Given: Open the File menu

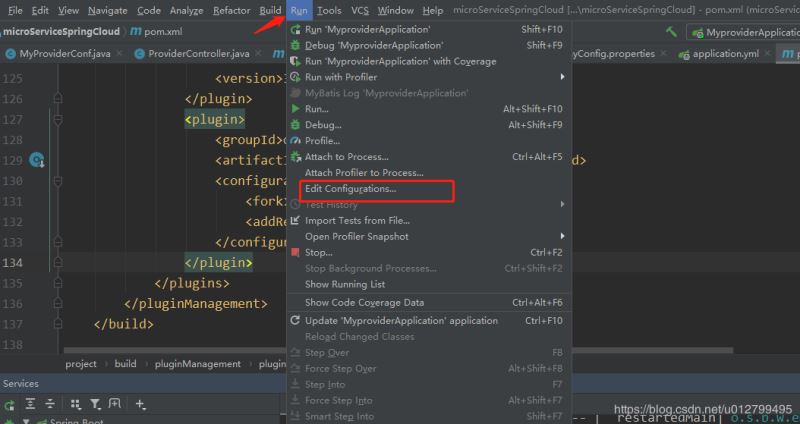Looking at the screenshot, I should click(x=15, y=10).
